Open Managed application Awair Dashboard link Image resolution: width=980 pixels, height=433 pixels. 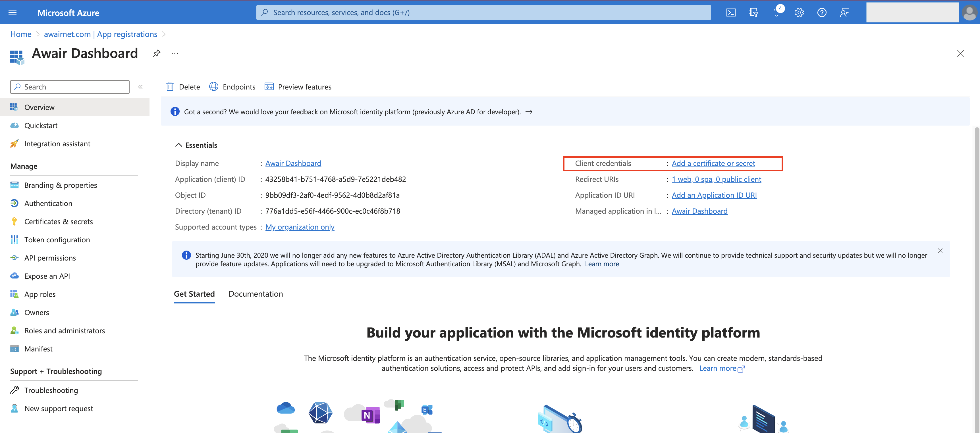(x=699, y=211)
